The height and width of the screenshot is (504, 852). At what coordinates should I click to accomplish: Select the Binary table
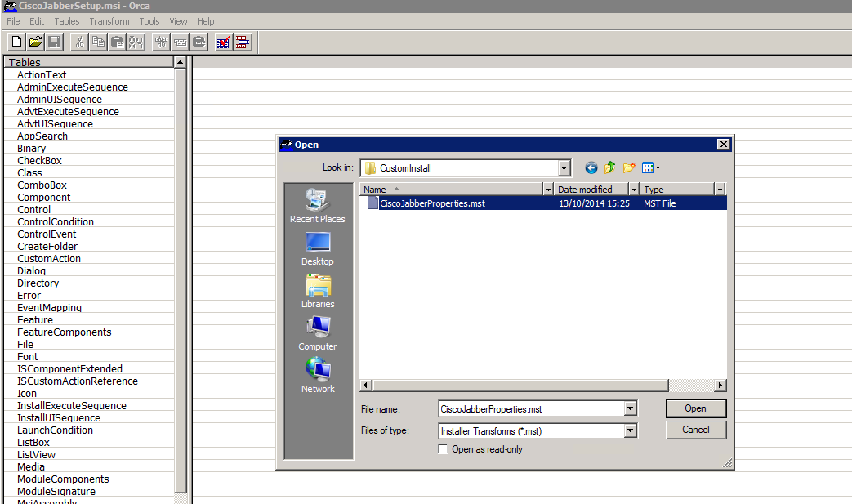tap(32, 149)
